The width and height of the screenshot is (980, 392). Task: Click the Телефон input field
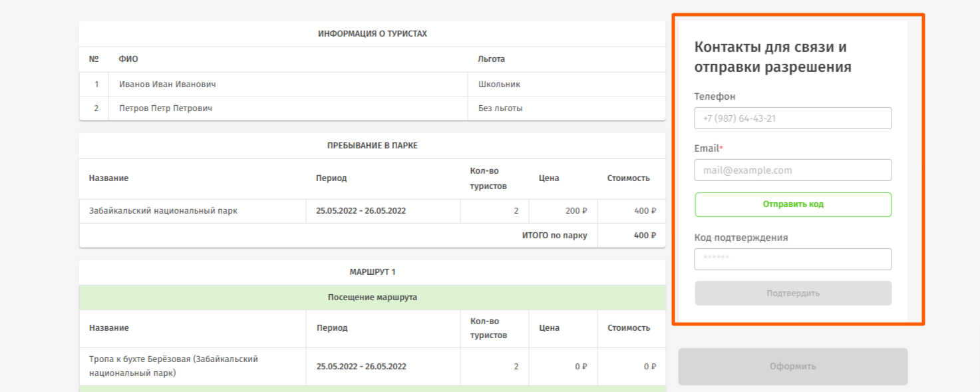click(792, 118)
